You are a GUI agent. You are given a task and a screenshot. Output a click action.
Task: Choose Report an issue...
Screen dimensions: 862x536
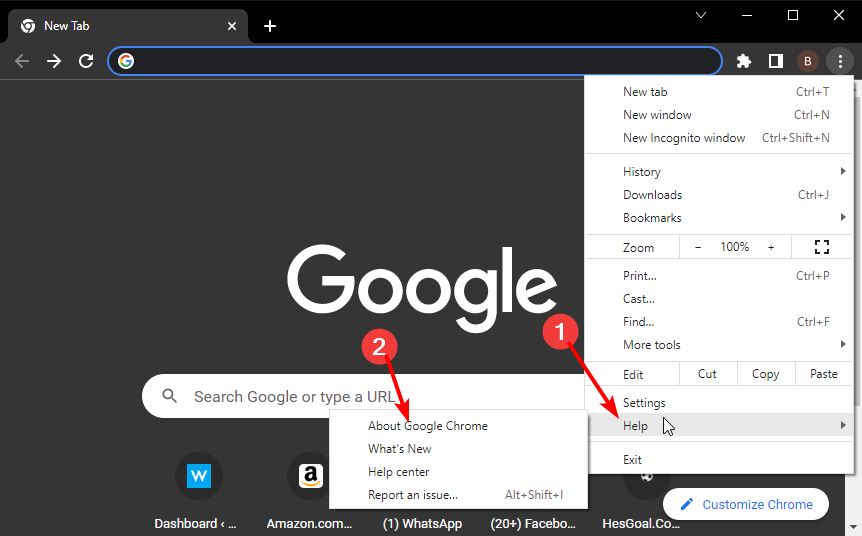[458, 495]
